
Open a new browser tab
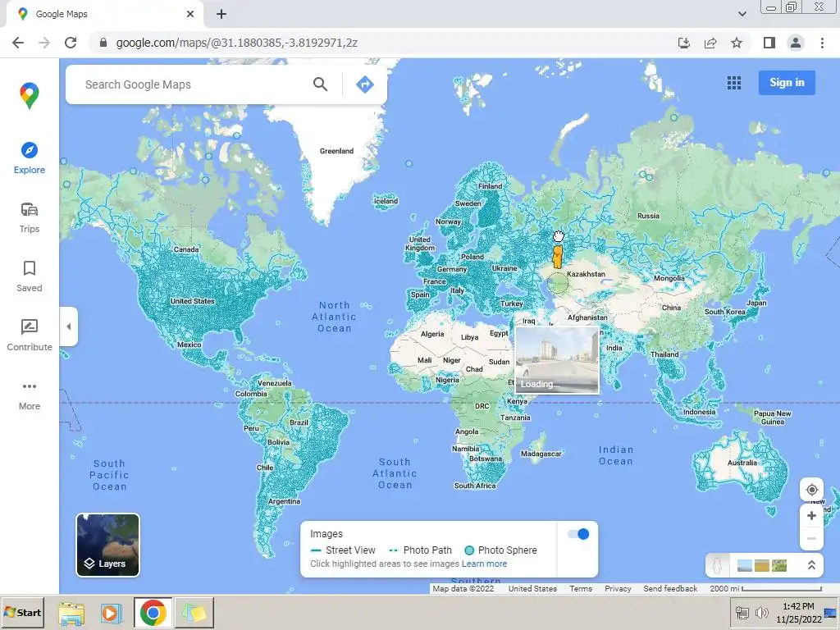point(221,14)
